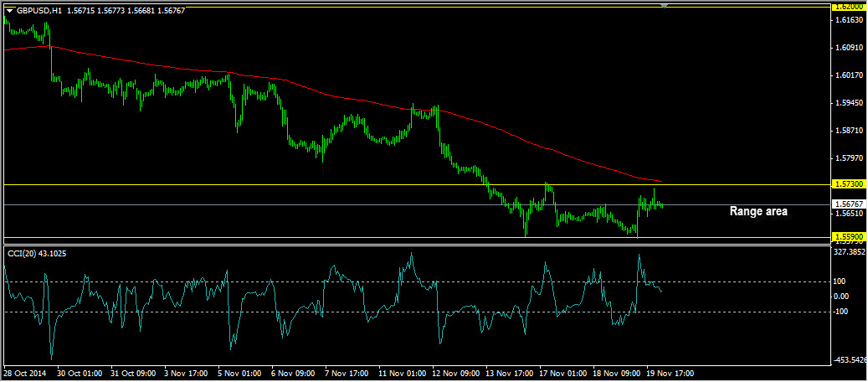Click the chart menu triangle beside GBPUSD,H1

(9, 10)
